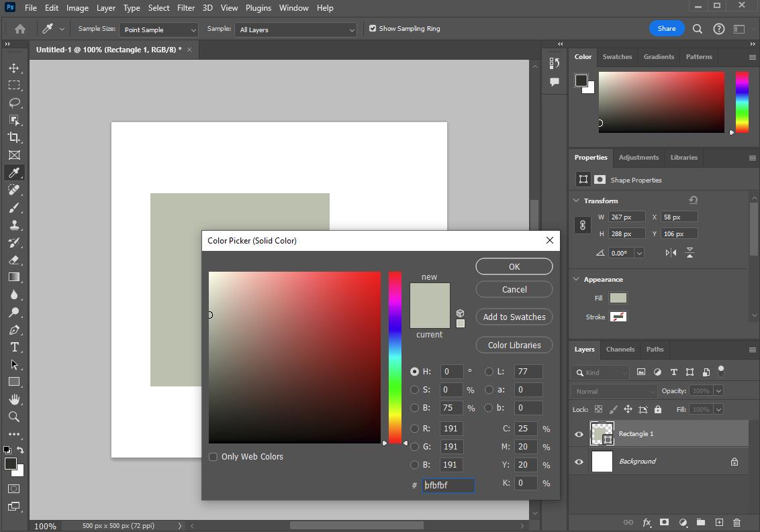Click the Fill color swatch
760x532 pixels.
pos(618,297)
